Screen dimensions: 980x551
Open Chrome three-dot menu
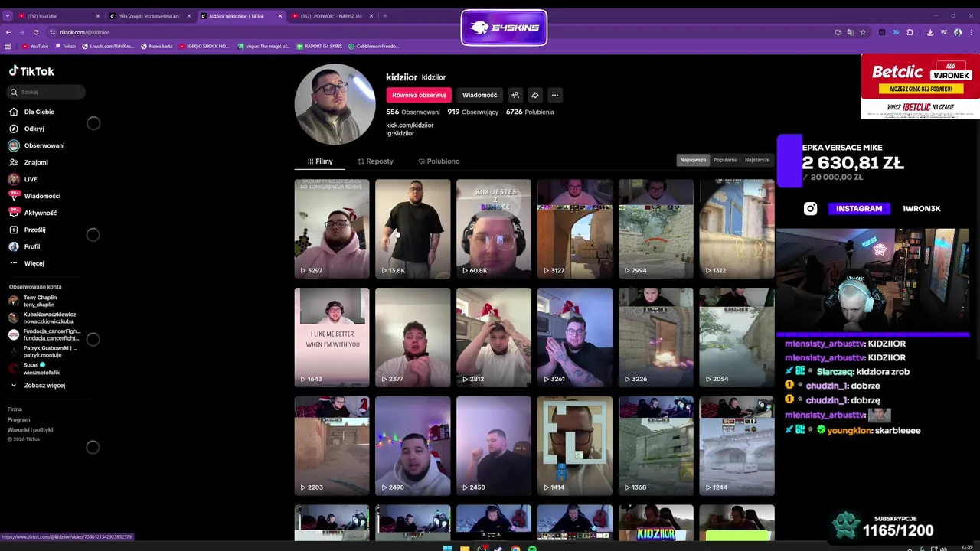971,32
